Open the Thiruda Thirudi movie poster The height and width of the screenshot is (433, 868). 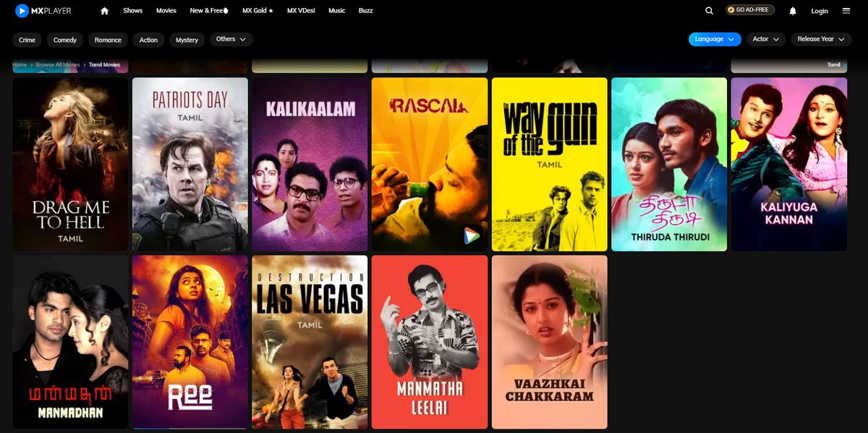pos(669,164)
